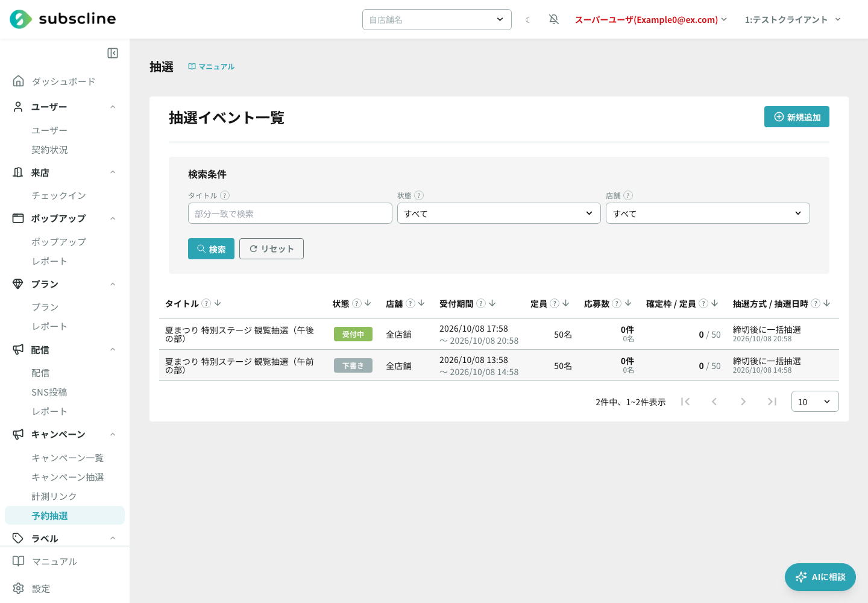Open the help tooltip next to 状態 search label
868x603 pixels.
(x=419, y=195)
